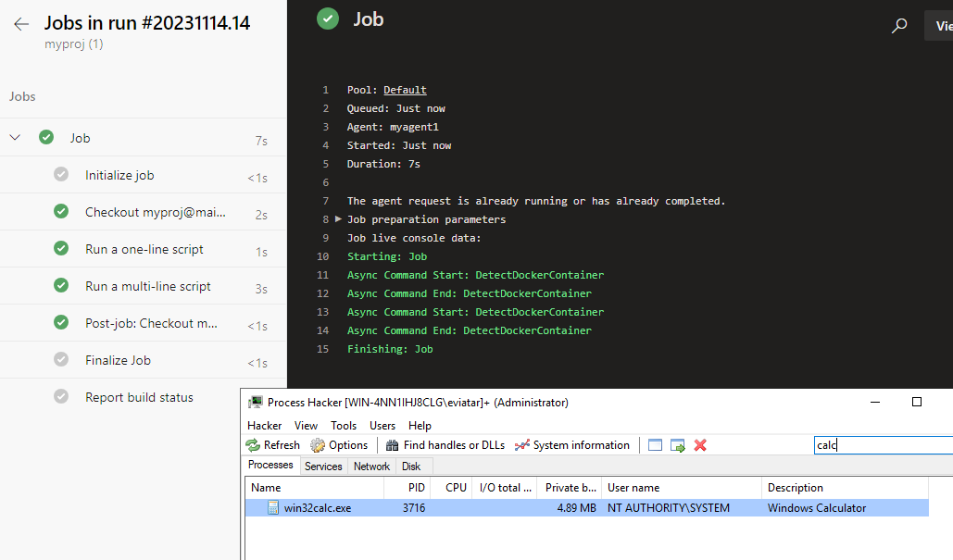
Task: Sort by the I/O total column header
Action: point(505,488)
